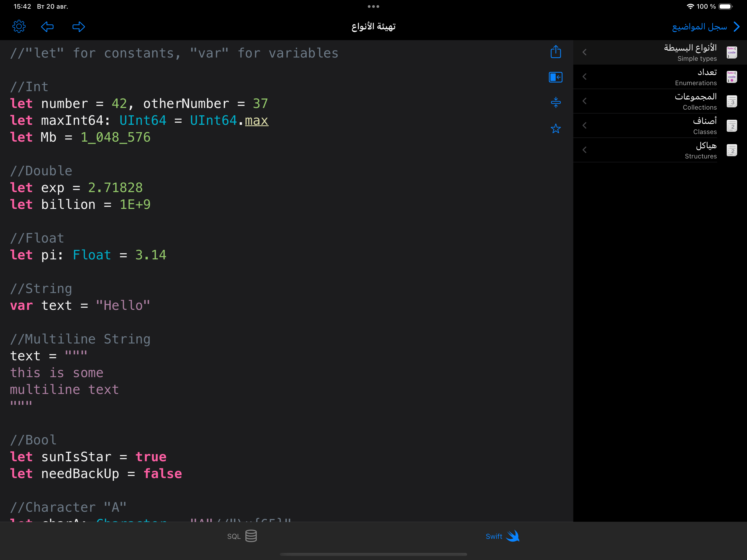
Task: Click the needBackUp identifier
Action: click(x=80, y=474)
